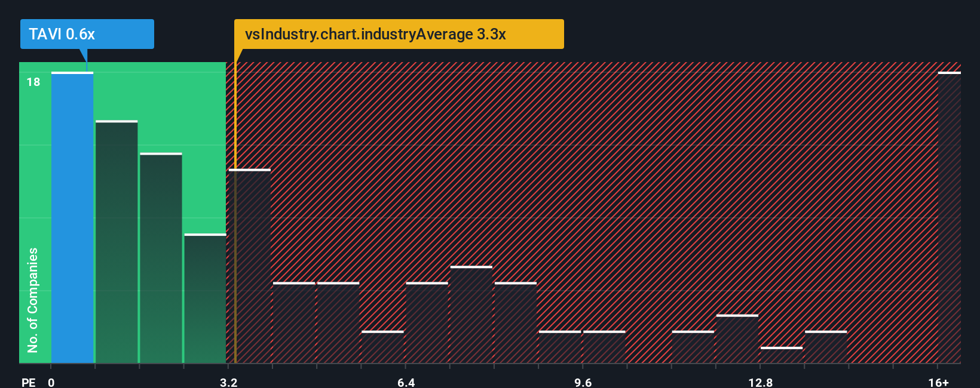This screenshot has height=388, width=980.
Task: Click the hatched bar just after 3.2
Action: (x=250, y=266)
